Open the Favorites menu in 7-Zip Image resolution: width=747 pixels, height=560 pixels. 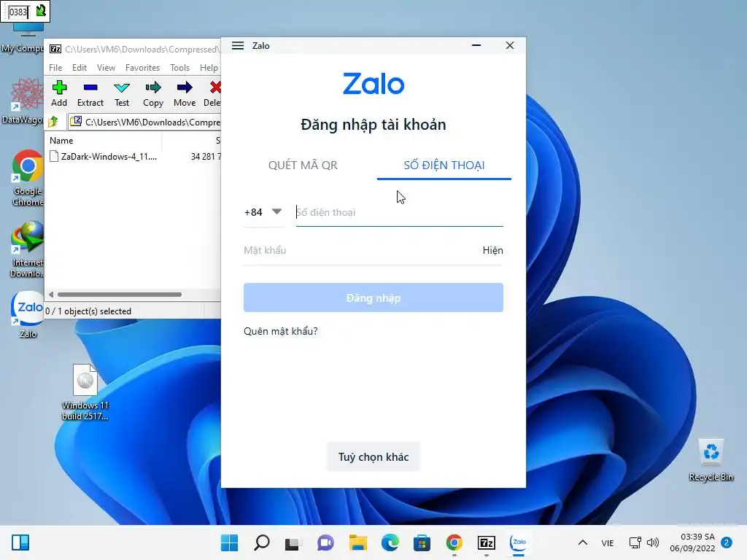pos(142,68)
